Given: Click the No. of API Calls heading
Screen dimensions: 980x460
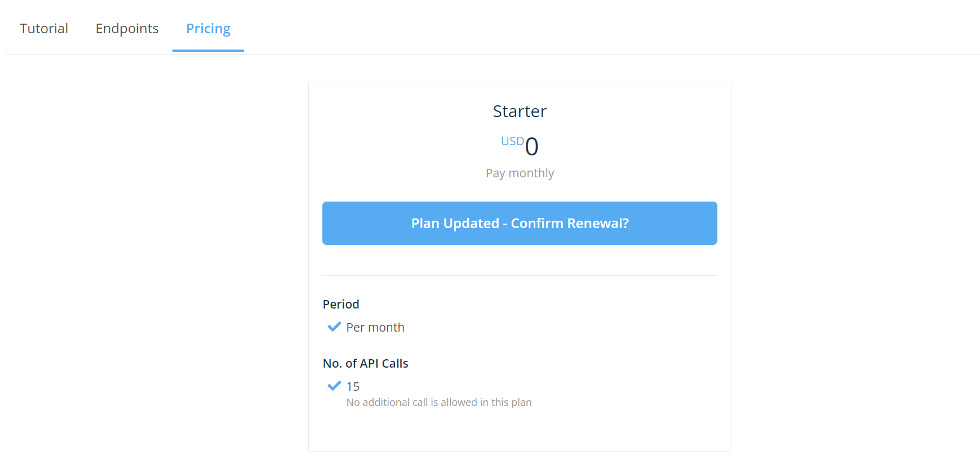Looking at the screenshot, I should coord(365,364).
